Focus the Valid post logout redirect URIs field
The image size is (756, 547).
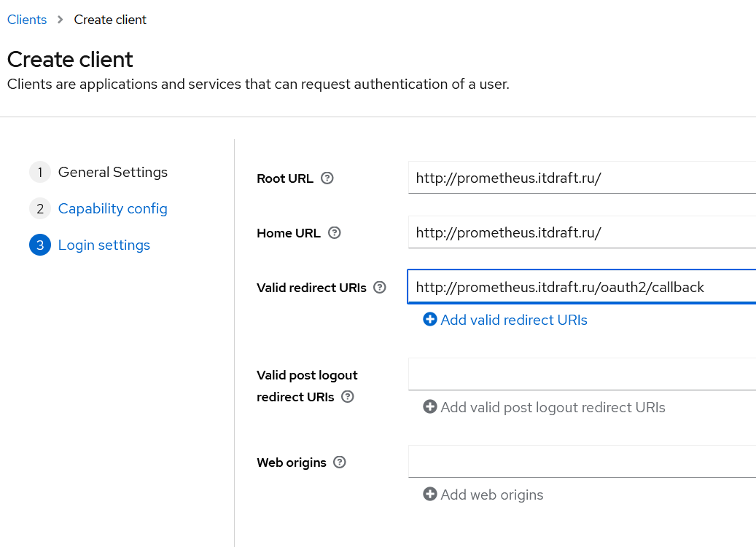tap(582, 374)
